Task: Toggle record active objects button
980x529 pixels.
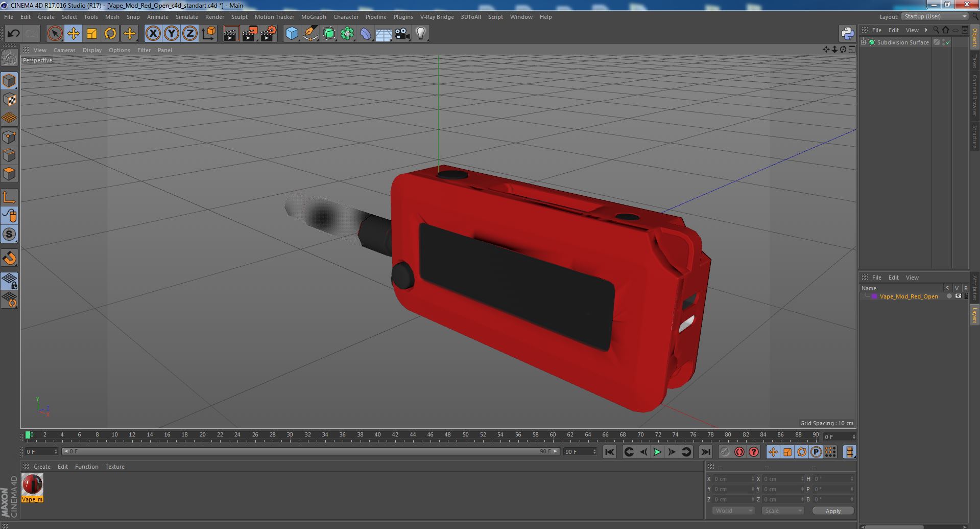Action: (725, 452)
